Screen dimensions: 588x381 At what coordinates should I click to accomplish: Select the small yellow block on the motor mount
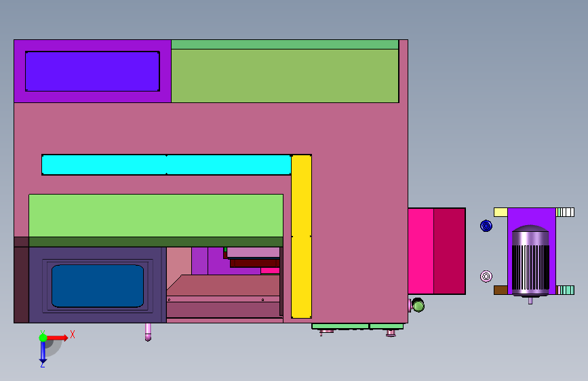[501, 212]
